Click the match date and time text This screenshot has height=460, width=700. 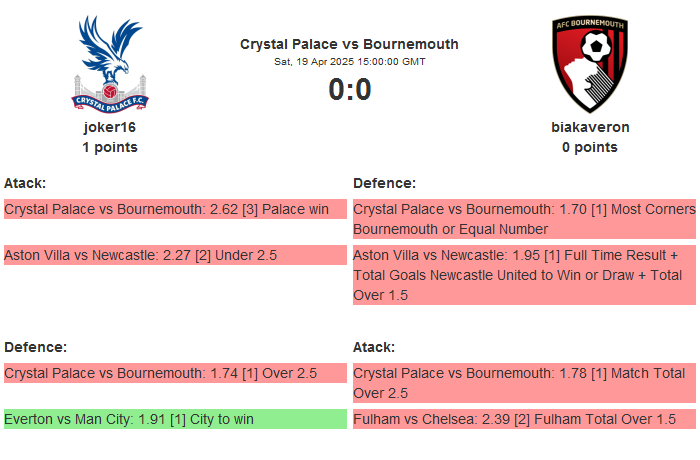click(349, 62)
